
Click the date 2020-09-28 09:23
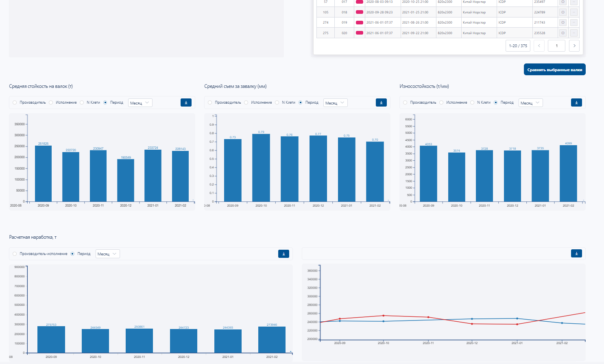[x=379, y=12]
